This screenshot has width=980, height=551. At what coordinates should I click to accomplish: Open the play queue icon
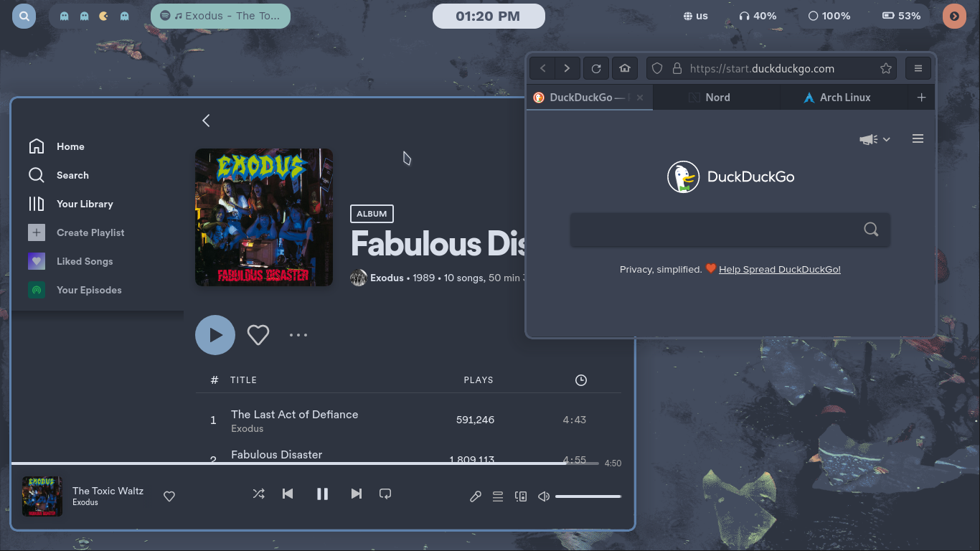pos(498,496)
